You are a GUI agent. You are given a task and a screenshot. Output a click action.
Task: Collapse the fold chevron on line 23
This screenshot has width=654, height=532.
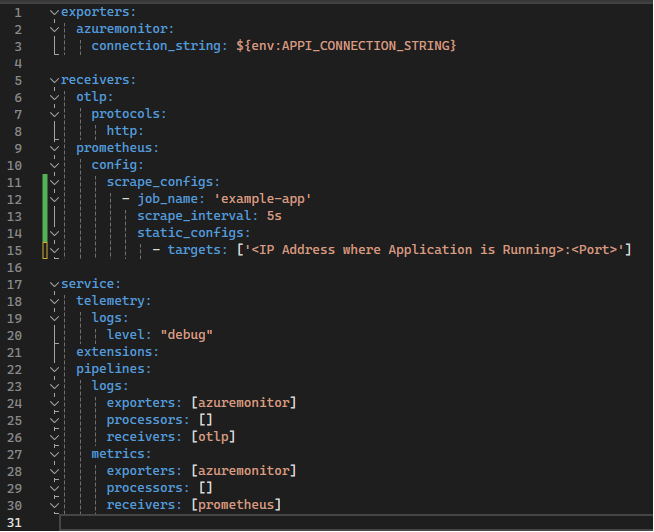click(54, 387)
